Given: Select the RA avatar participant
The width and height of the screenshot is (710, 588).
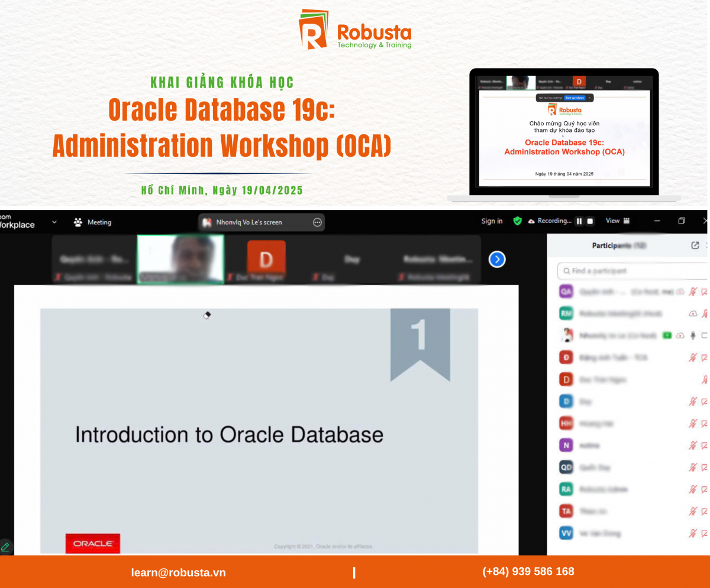Looking at the screenshot, I should pos(566,489).
